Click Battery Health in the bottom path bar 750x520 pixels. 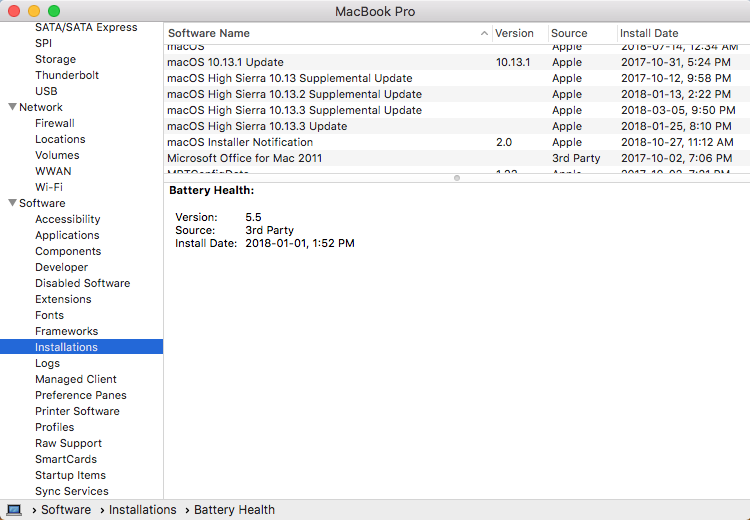(234, 510)
